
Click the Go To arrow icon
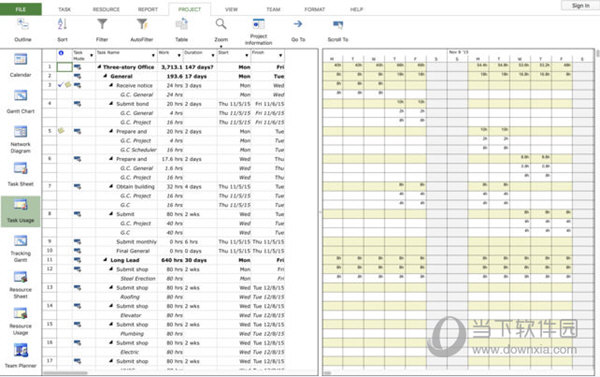[x=298, y=24]
